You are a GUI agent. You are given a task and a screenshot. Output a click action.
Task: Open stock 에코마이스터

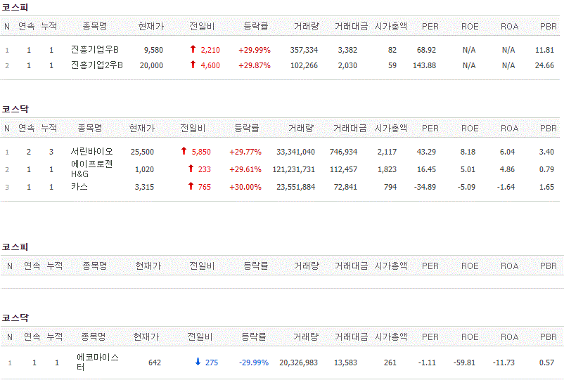(x=98, y=362)
